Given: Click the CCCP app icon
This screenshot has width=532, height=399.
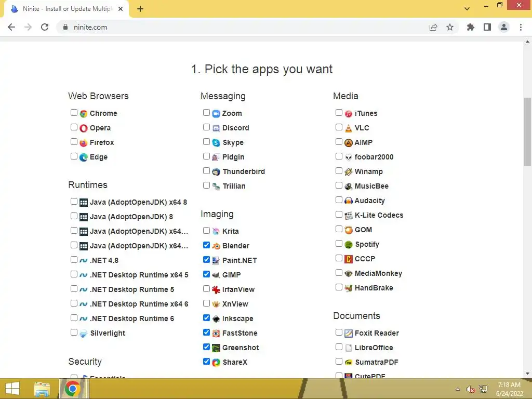Looking at the screenshot, I should click(349, 259).
